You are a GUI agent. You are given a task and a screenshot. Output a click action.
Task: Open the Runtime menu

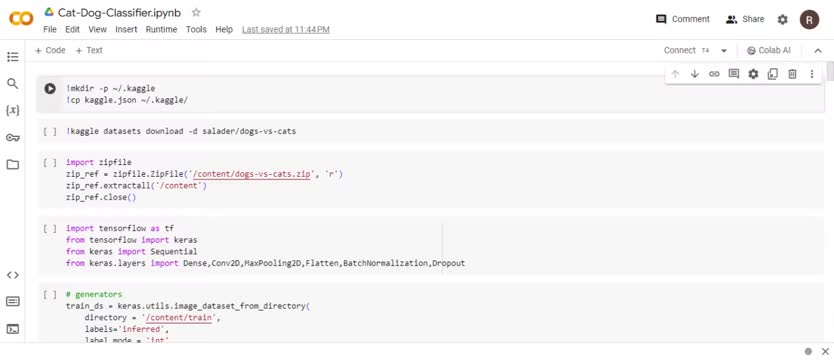[x=161, y=30]
